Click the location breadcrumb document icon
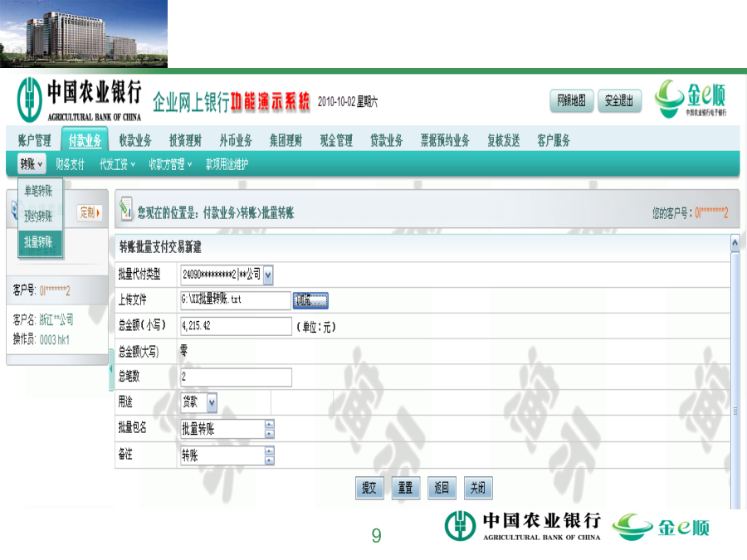 126,208
